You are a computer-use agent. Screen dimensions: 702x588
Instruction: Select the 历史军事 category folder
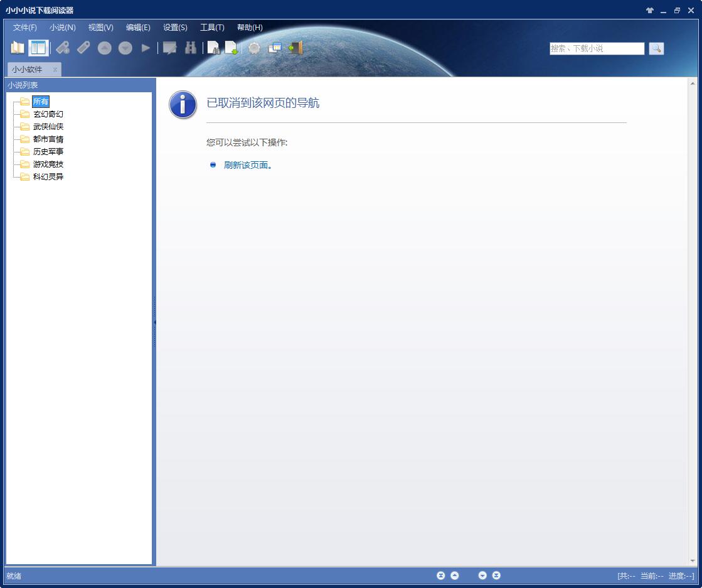click(x=48, y=152)
